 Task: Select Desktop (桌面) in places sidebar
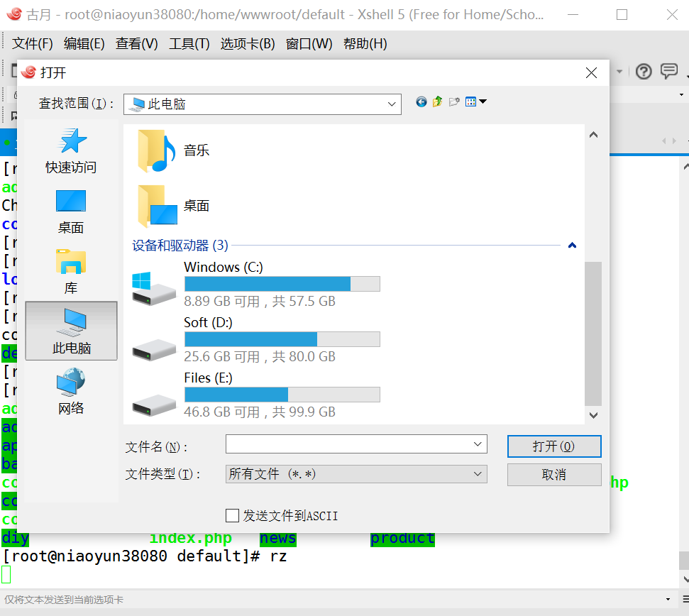(71, 211)
